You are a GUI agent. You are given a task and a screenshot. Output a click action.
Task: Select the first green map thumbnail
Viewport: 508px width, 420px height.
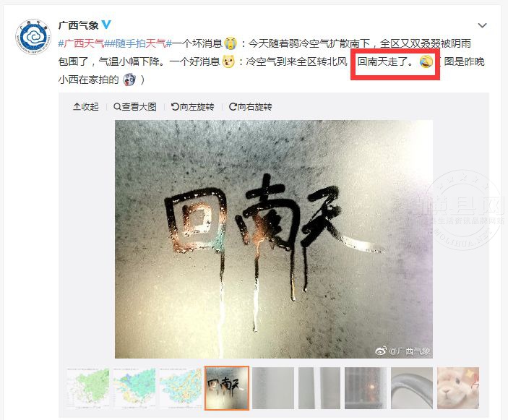point(88,388)
